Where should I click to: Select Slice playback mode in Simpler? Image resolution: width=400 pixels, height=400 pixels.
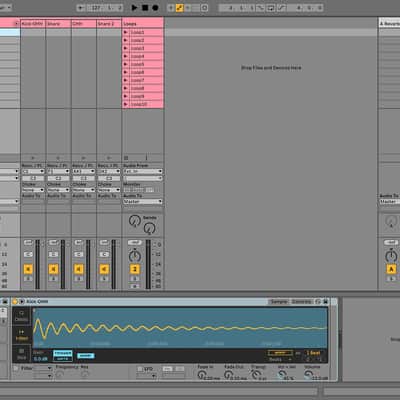[21, 354]
